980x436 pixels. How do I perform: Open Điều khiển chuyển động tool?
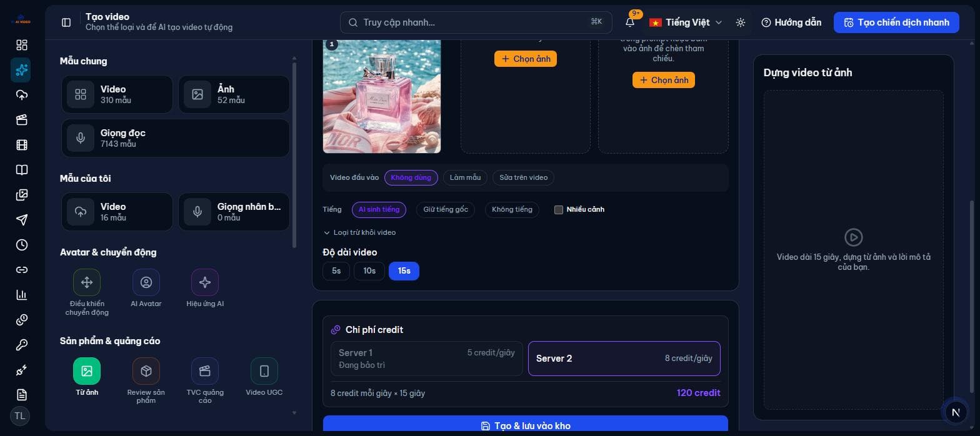point(87,293)
